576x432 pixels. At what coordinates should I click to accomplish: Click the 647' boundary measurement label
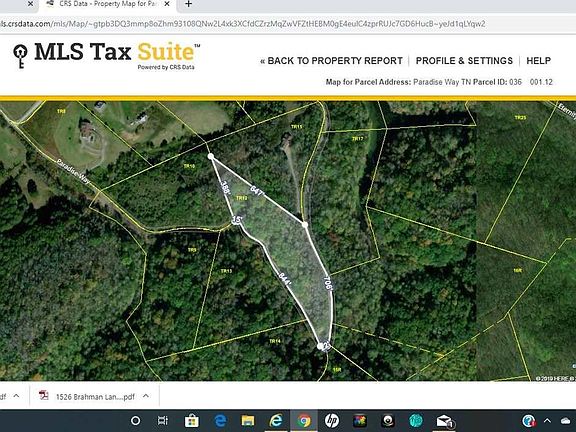tap(257, 191)
